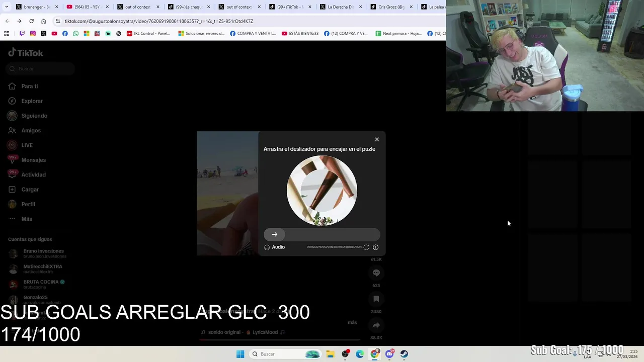Screen dimensions: 644x362
Task: Open Perfil in TikTok sidebar
Action: tap(22, 204)
